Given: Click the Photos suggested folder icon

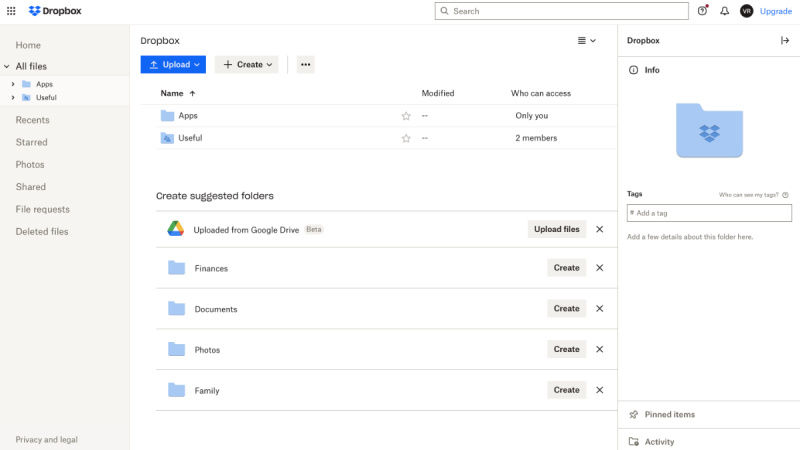Looking at the screenshot, I should [x=177, y=349].
